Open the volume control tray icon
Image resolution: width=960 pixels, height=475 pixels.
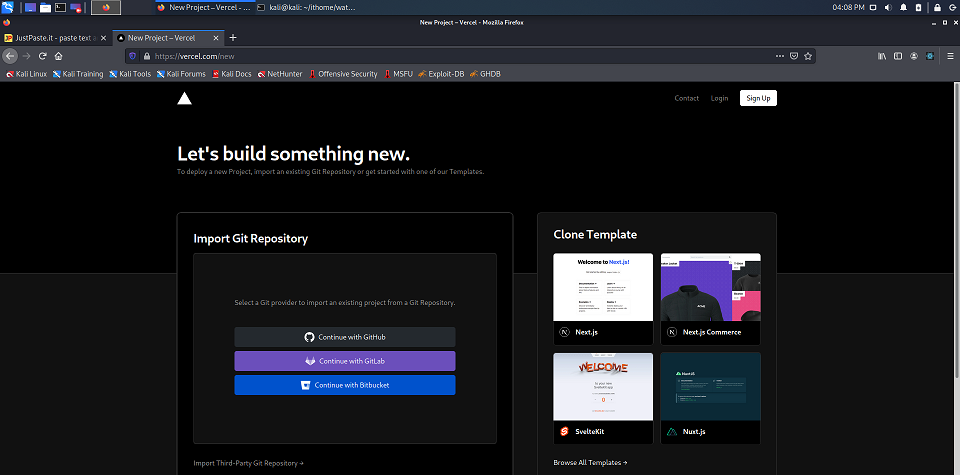coord(888,7)
